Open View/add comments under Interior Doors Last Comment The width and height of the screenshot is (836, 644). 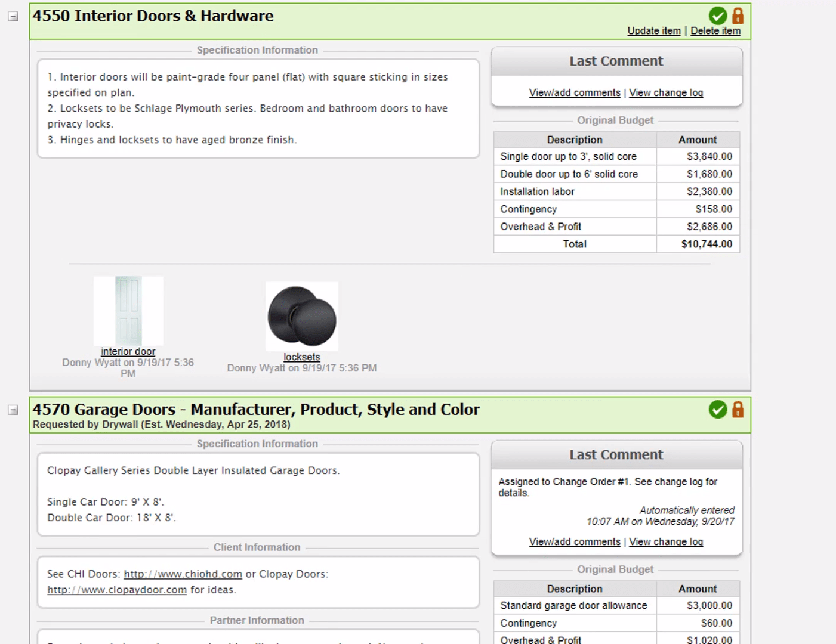[x=575, y=92]
